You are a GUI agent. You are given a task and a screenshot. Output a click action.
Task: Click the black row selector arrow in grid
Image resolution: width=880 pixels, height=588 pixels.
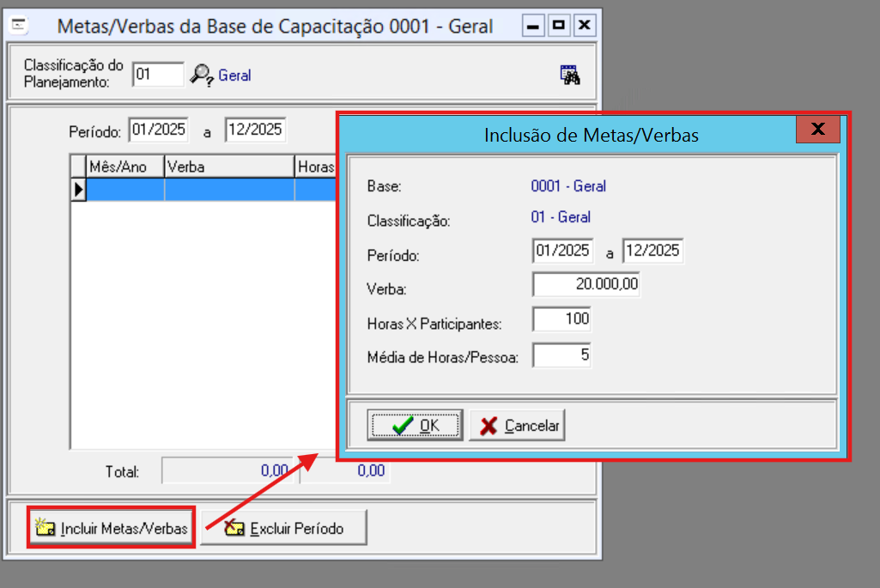coord(78,190)
